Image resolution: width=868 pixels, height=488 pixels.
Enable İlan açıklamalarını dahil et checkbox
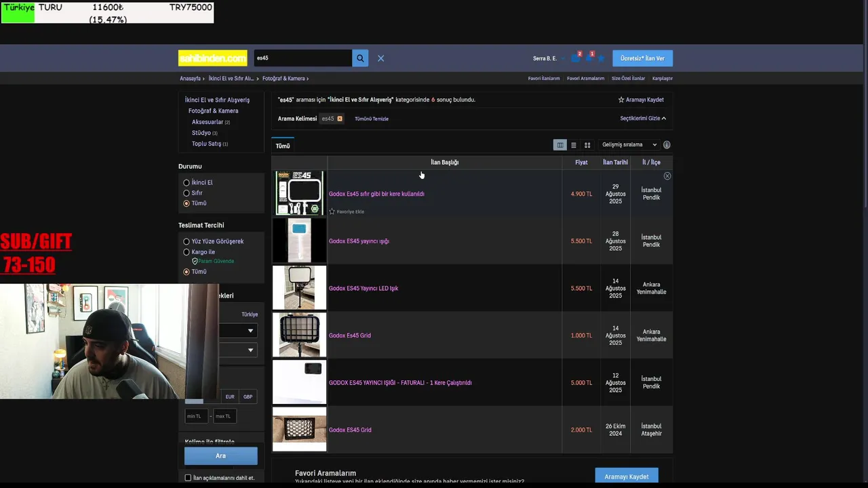click(188, 478)
